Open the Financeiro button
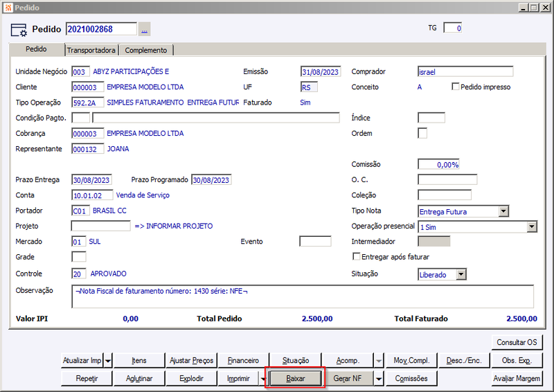The height and width of the screenshot is (392, 554). tap(244, 361)
